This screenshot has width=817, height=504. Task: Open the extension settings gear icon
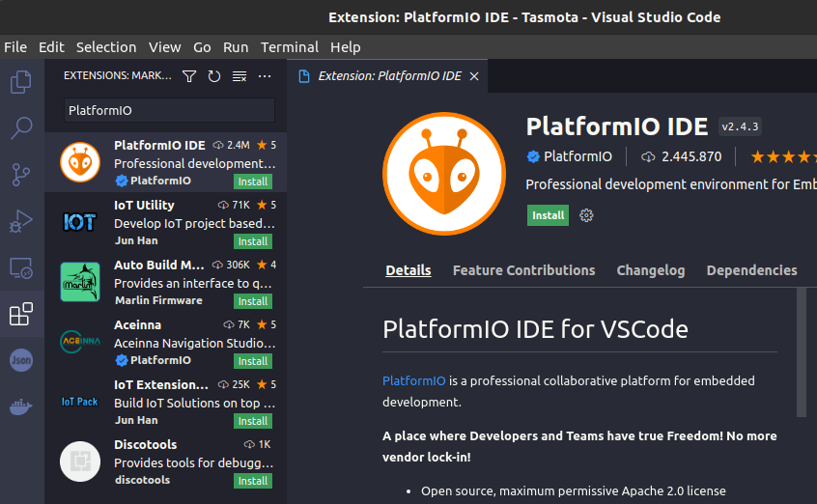(586, 215)
